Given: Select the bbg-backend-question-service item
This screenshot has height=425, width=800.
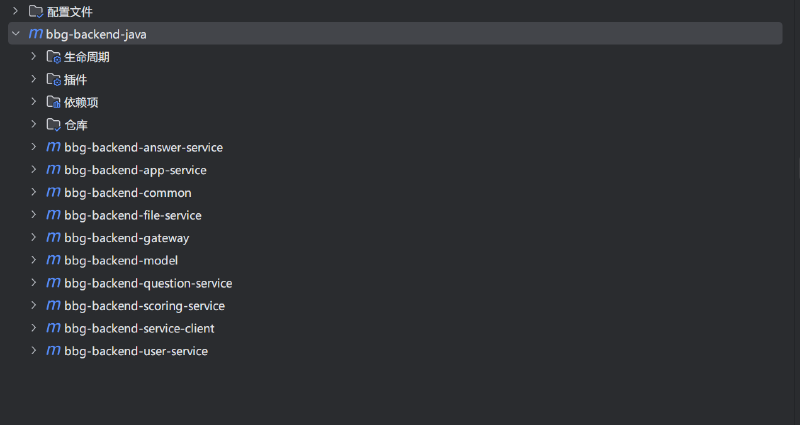Looking at the screenshot, I should point(148,283).
